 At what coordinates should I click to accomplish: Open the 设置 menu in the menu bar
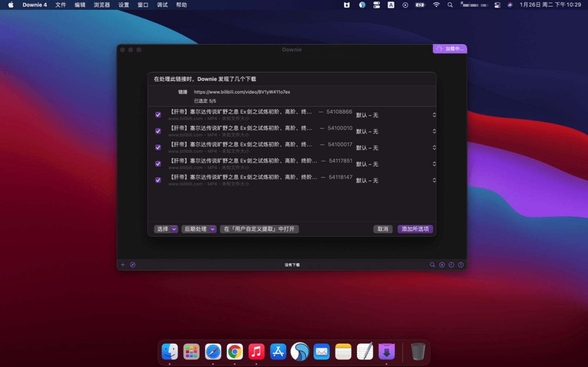[124, 5]
